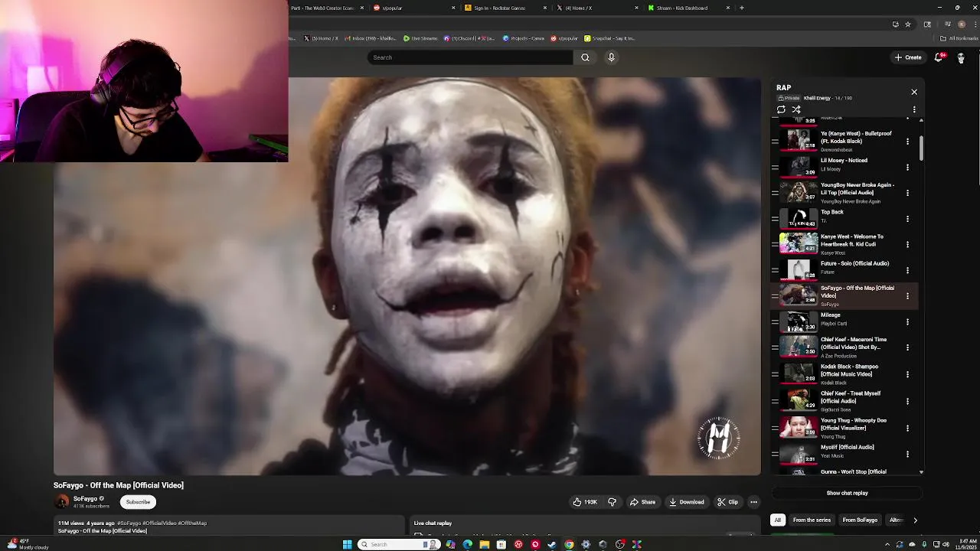Screen dimensions: 980x551
Task: Open options for Future Solo item
Action: (907, 270)
